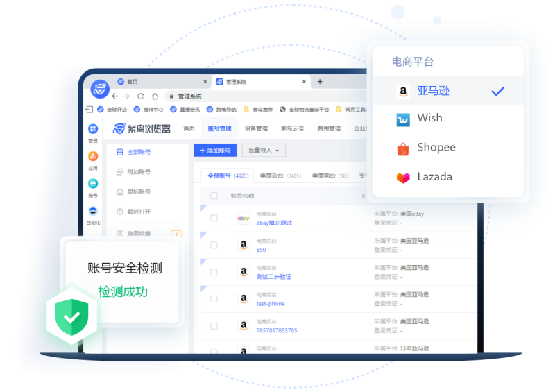The image size is (555, 392).
Task: Switch to the 账号管理 navigation item
Action: click(219, 128)
